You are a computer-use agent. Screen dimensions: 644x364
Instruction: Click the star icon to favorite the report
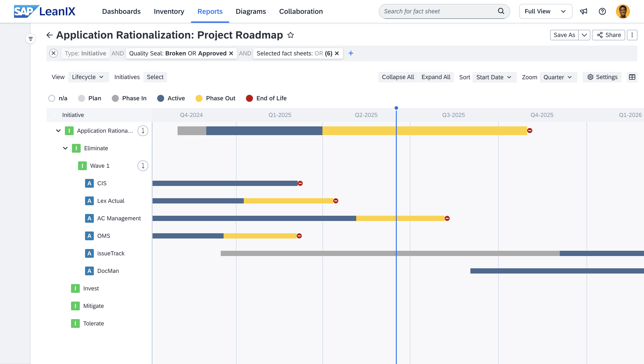tap(290, 35)
